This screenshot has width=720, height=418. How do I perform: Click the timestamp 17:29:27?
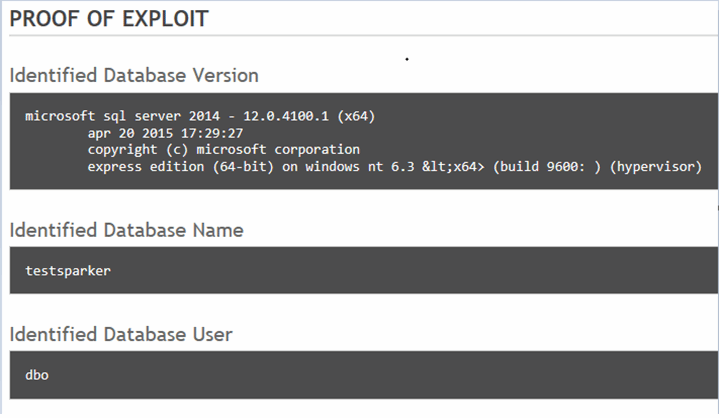click(x=210, y=133)
